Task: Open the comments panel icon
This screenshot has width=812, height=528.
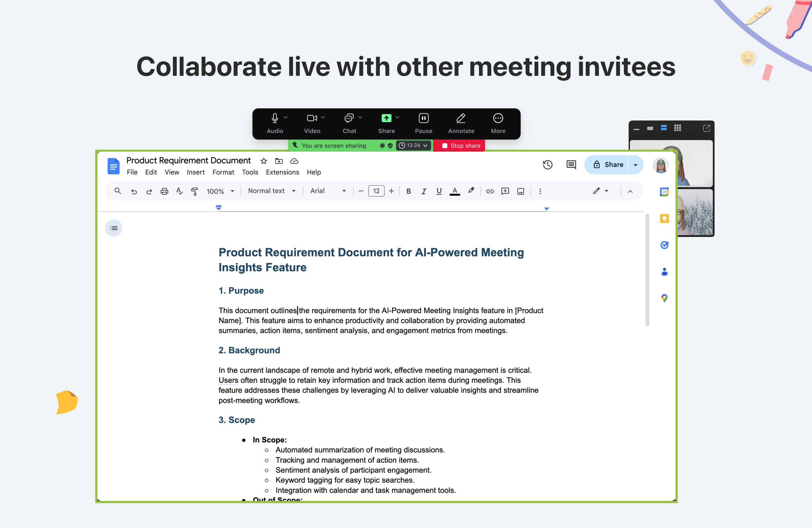Action: pyautogui.click(x=571, y=165)
